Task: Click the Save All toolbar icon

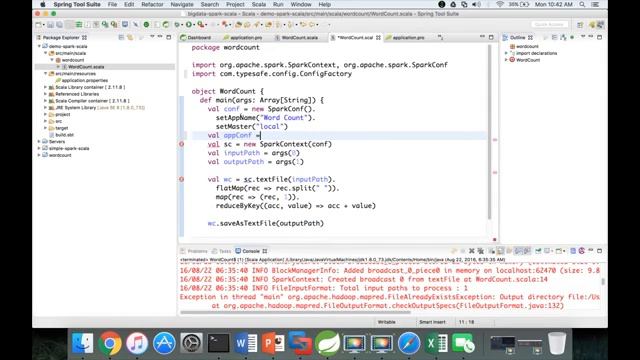Action: [x=60, y=25]
